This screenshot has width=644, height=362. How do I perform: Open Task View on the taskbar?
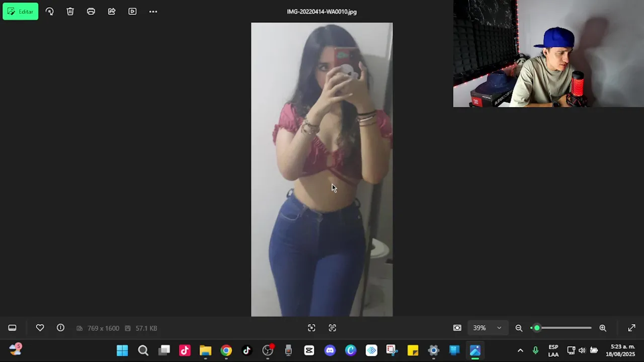click(164, 350)
